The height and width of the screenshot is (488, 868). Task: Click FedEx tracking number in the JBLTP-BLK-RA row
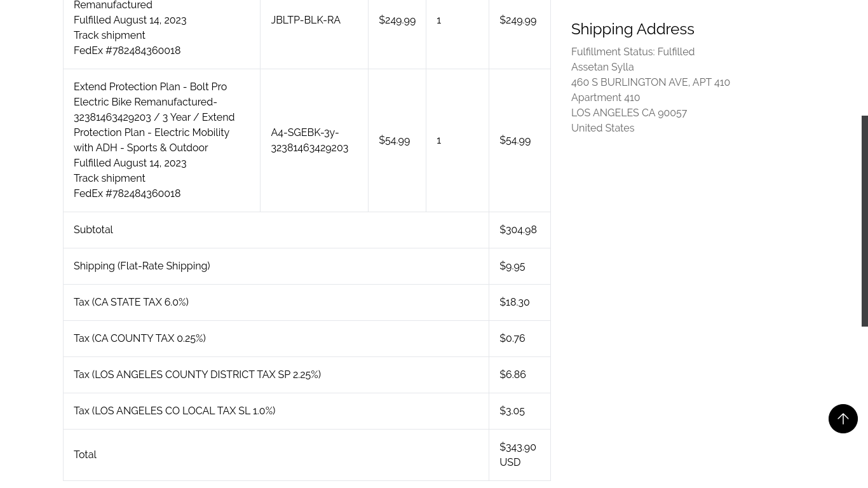pos(127,50)
